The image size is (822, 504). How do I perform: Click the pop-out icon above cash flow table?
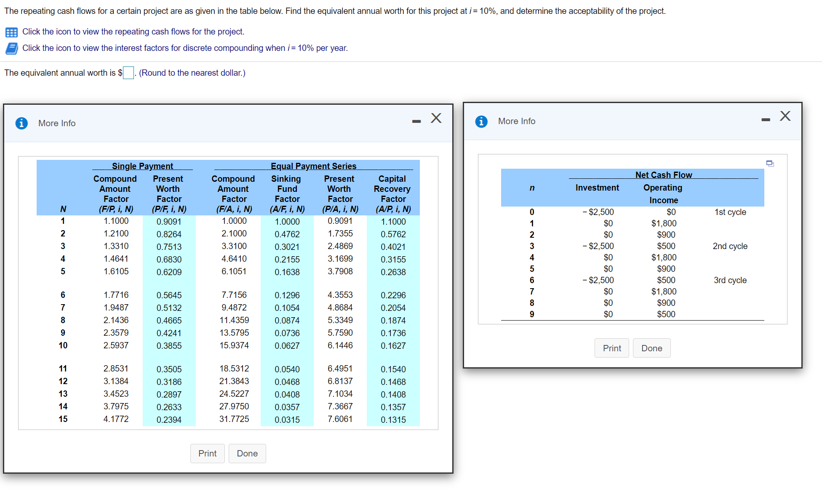tap(770, 163)
